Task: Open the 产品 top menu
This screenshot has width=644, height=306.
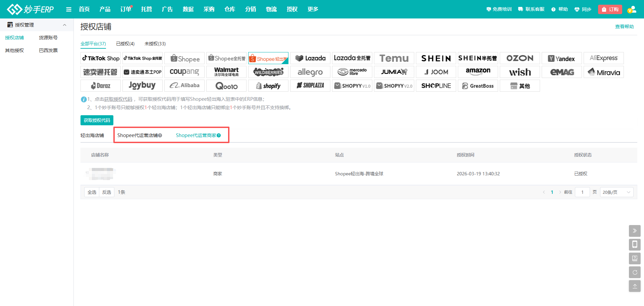Action: click(105, 9)
